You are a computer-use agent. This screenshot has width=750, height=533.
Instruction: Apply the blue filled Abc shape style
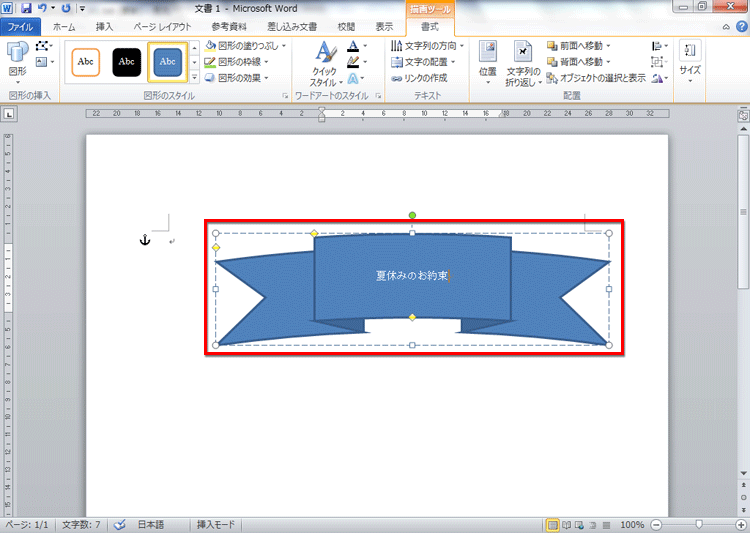(167, 62)
